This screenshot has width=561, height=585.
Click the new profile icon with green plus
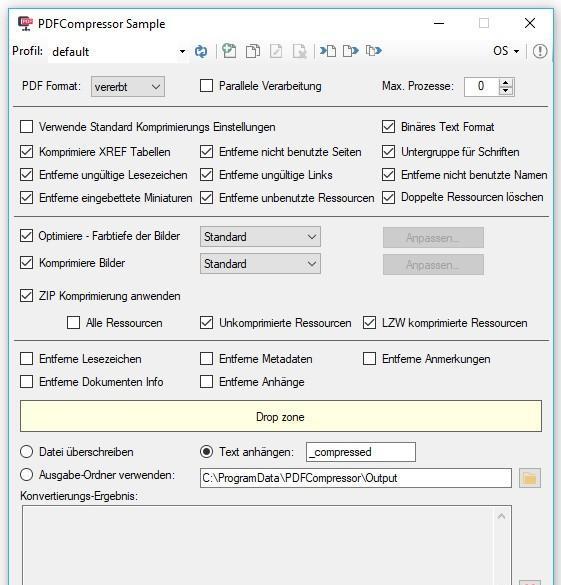pyautogui.click(x=229, y=51)
